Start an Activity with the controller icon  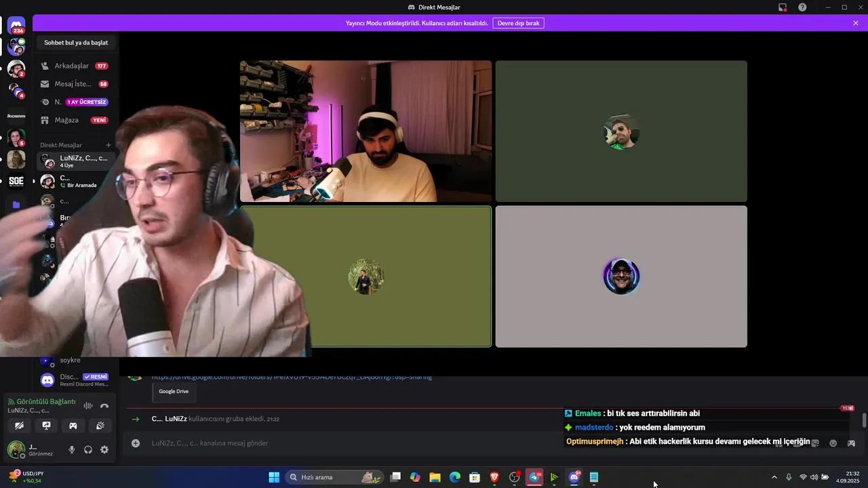(x=73, y=426)
